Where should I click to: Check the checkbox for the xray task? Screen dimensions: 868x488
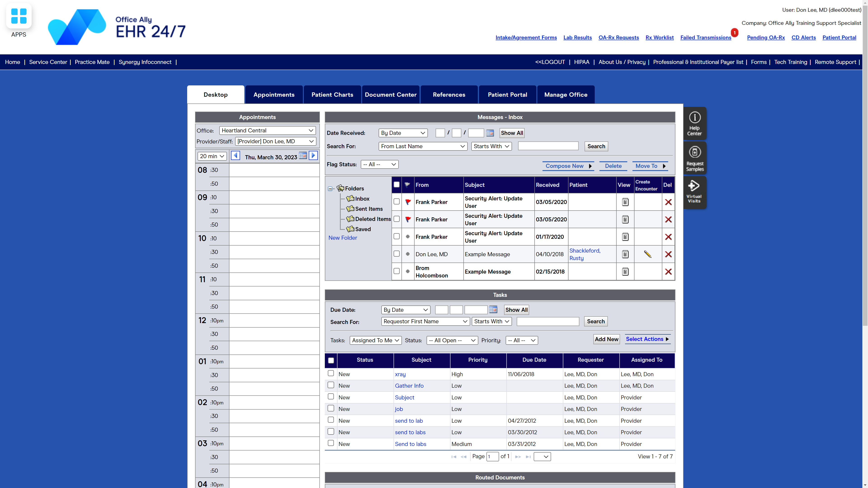[330, 373]
